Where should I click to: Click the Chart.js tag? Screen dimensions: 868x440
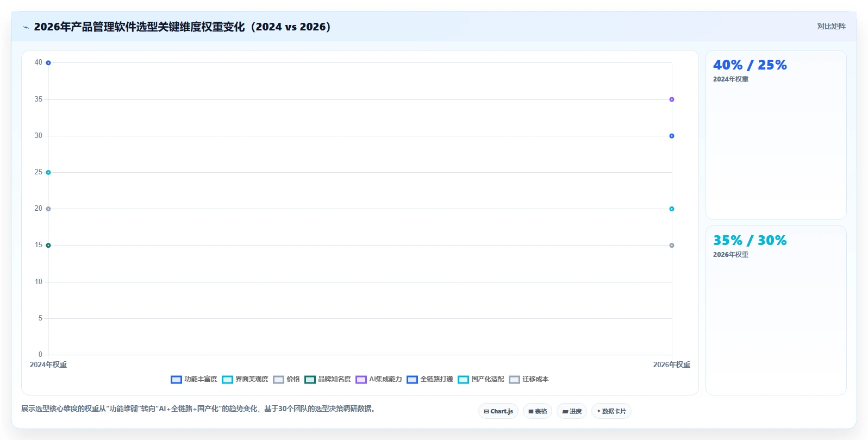[x=498, y=411]
